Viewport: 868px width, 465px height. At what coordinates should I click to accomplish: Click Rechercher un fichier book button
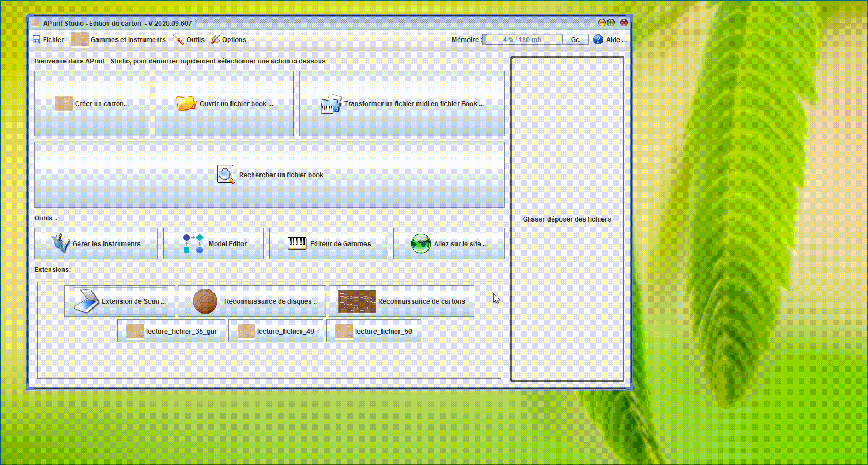point(269,175)
